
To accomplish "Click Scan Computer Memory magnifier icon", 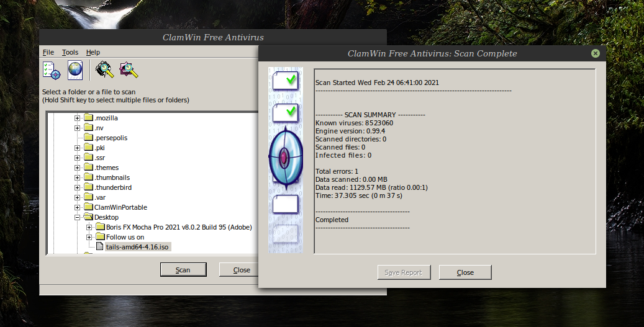I will [x=105, y=69].
